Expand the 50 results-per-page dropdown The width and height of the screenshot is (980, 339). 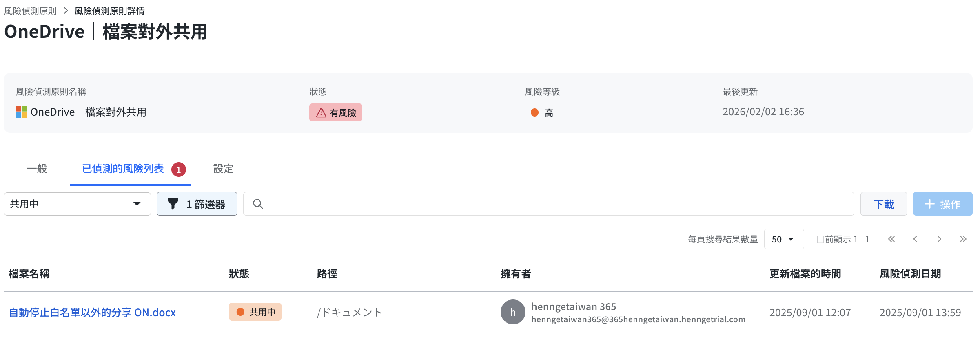[x=783, y=239]
